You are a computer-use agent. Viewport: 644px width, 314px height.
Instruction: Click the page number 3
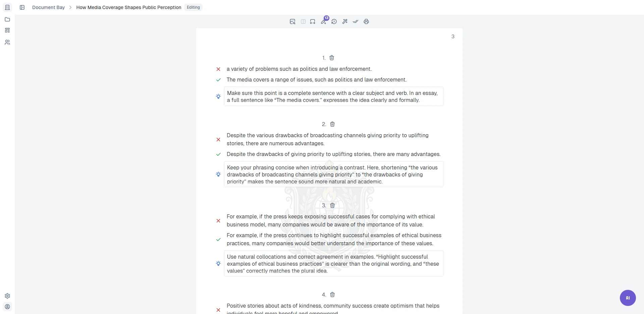[x=453, y=36]
